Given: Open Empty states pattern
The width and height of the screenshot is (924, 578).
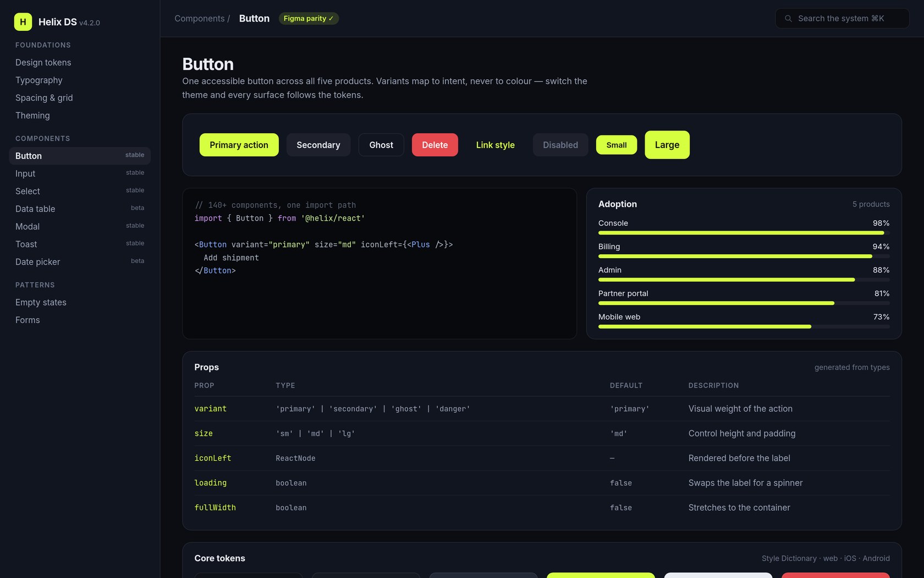Looking at the screenshot, I should (x=80, y=302).
